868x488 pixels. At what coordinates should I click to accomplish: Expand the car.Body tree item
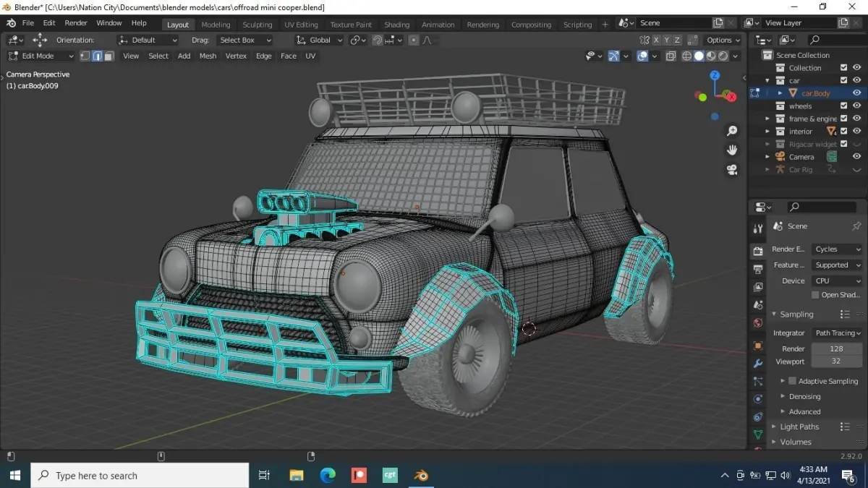click(780, 93)
